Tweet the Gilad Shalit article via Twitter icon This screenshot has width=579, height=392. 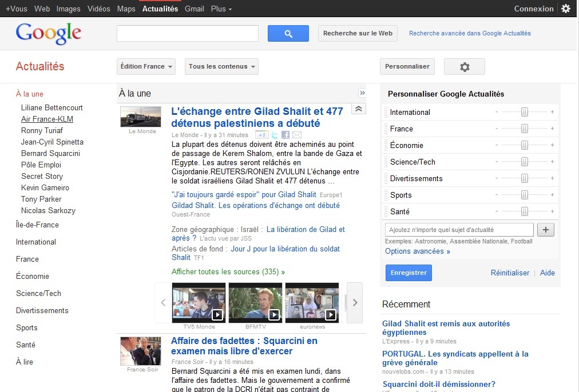[275, 135]
